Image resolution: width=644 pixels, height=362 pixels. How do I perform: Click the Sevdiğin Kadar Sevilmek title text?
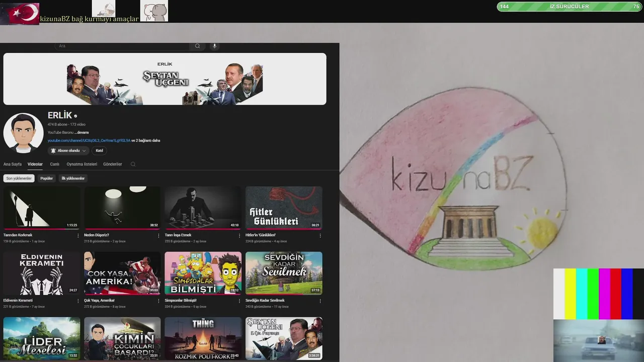click(x=265, y=301)
